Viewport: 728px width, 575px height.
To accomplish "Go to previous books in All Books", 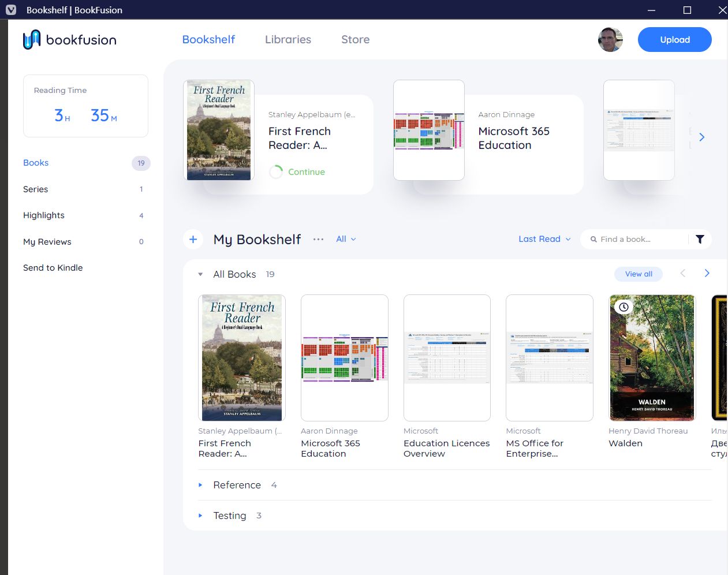I will tap(683, 273).
